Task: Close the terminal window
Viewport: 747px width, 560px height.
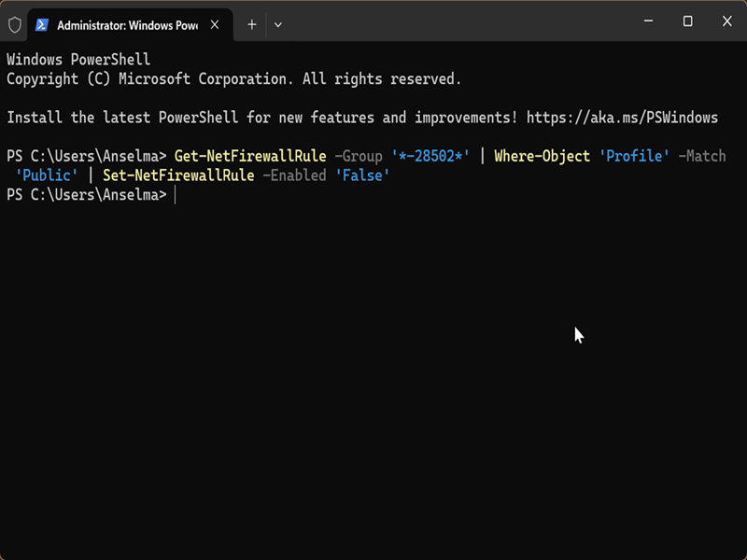Action: pos(727,21)
